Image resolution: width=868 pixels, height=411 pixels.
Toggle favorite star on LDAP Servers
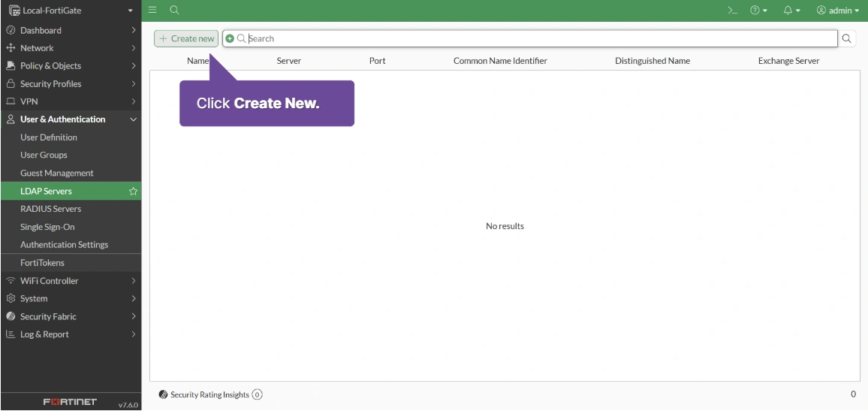pos(133,191)
